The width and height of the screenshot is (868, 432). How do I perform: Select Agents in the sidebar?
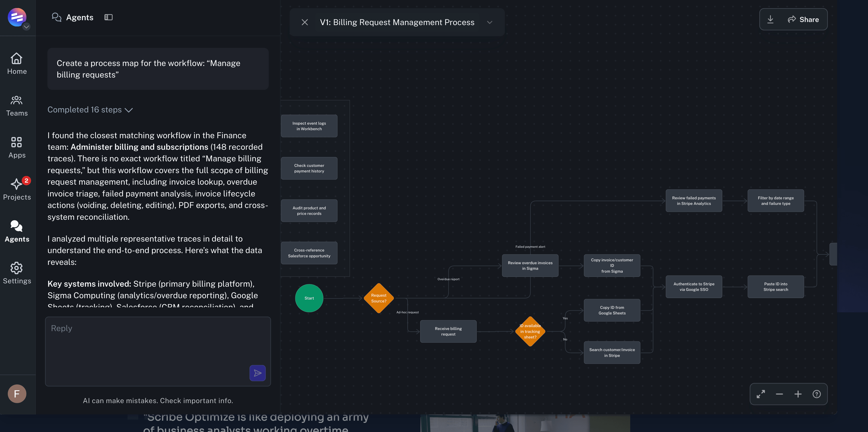[x=17, y=231]
